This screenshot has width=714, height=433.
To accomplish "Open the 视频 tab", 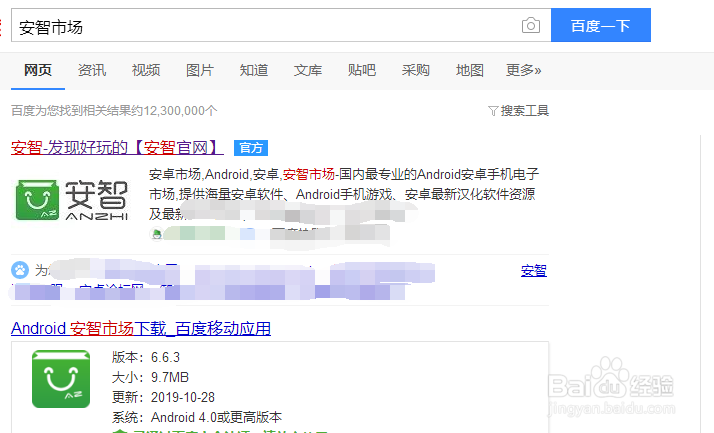I will pos(146,70).
